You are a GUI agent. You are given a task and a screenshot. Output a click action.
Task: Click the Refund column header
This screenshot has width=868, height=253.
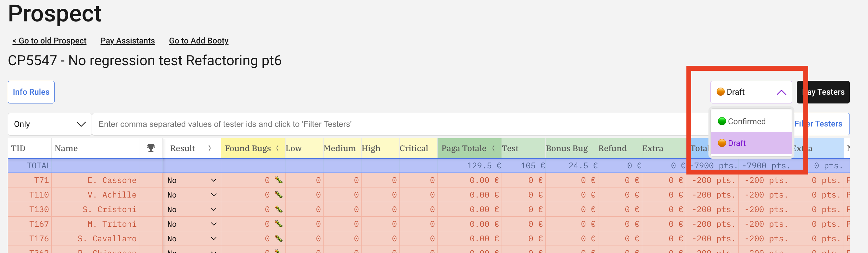pyautogui.click(x=620, y=148)
